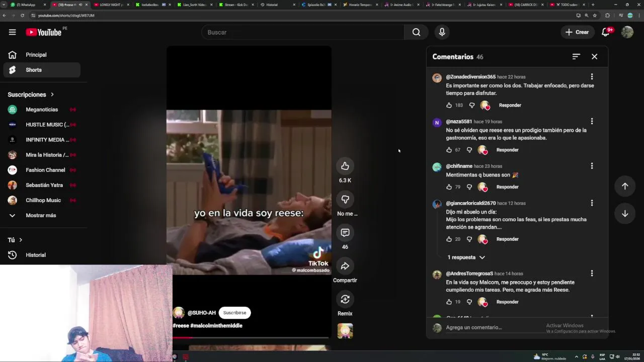The image size is (644, 362).
Task: Switch to the Historial browser tab
Action: (x=277, y=5)
